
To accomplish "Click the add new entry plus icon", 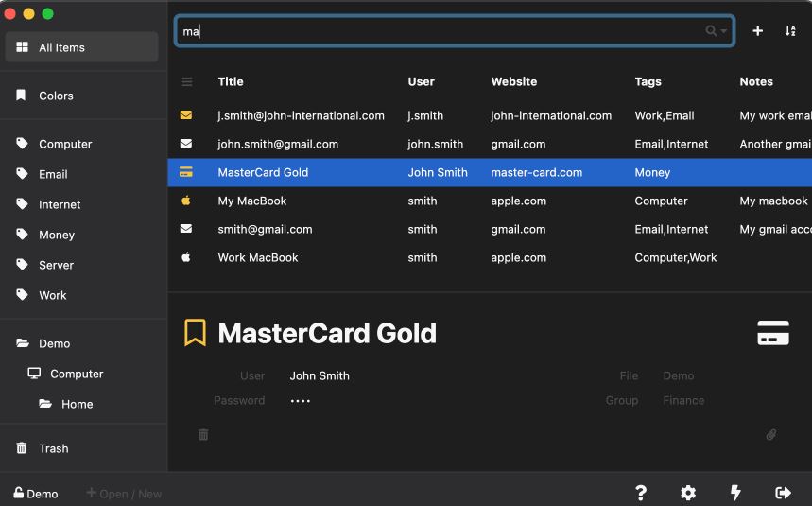I will coord(757,31).
